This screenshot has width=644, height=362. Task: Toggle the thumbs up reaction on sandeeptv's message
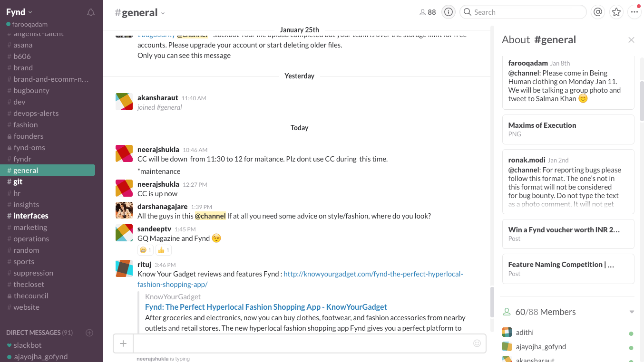coord(163,250)
